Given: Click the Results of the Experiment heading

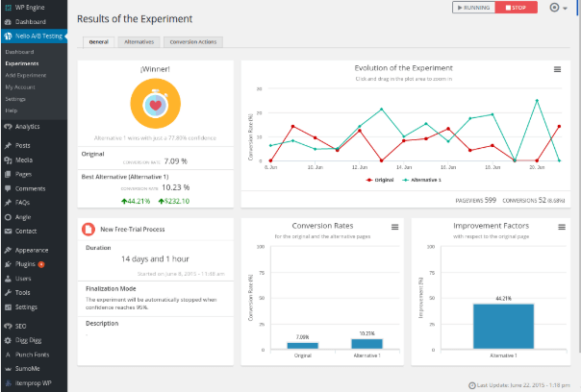Looking at the screenshot, I should pyautogui.click(x=135, y=19).
